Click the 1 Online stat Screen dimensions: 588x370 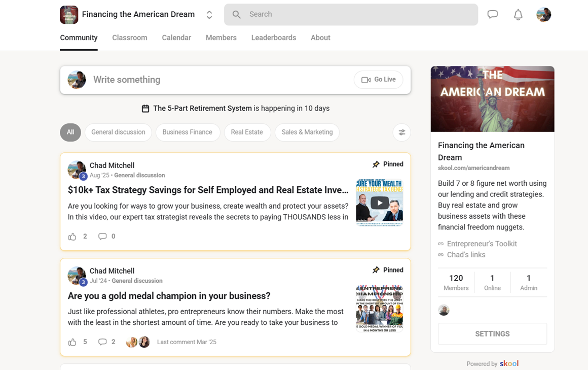tap(492, 283)
